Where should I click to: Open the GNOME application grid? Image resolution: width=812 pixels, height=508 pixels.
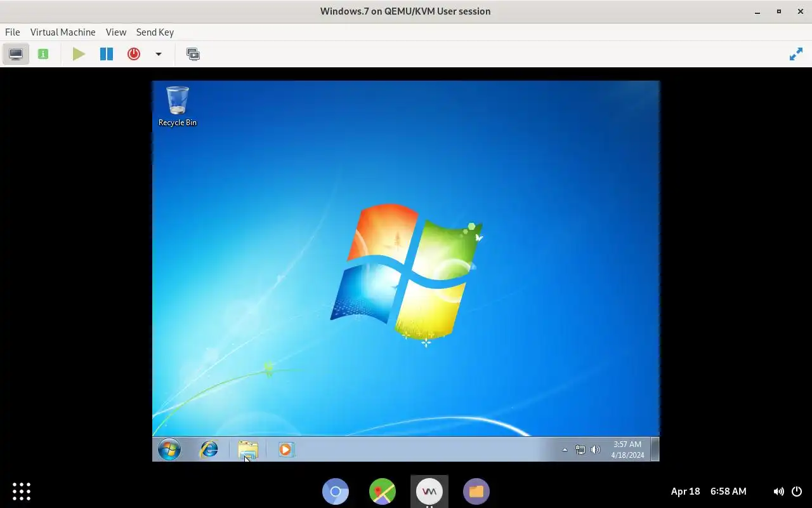coord(22,491)
